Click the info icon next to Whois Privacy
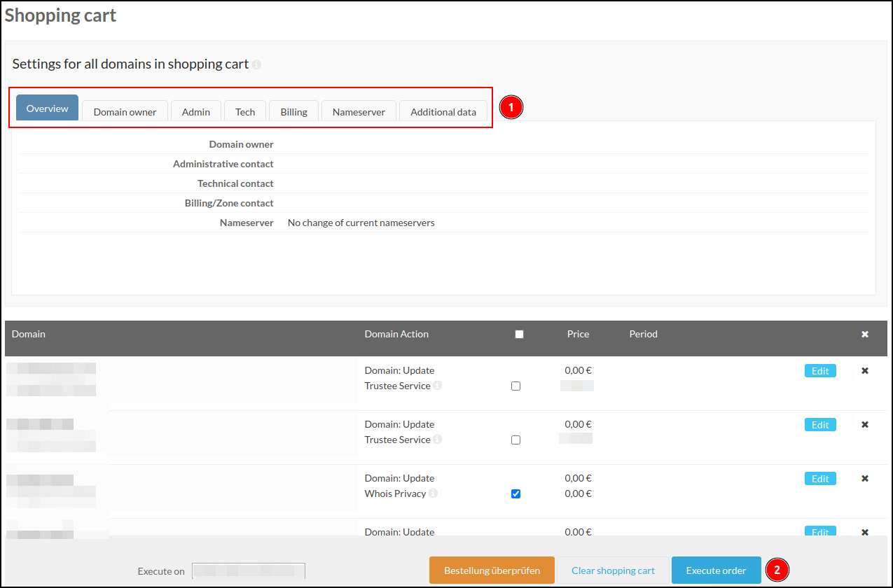Viewport: 893px width, 588px height. (433, 493)
